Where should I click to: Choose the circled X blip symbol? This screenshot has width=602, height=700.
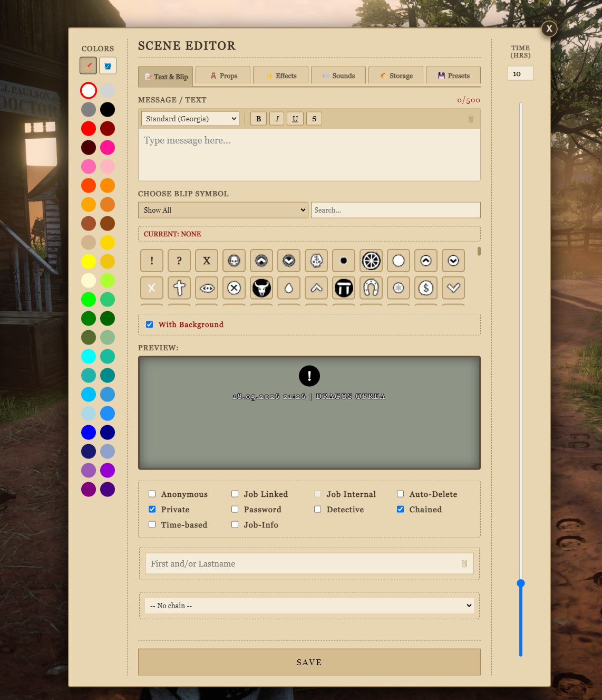pos(234,288)
